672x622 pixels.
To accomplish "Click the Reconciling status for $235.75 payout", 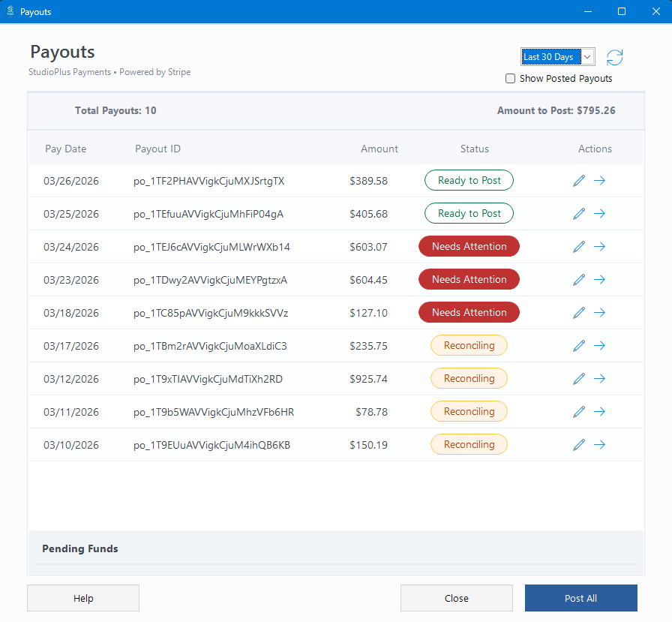I will (469, 346).
